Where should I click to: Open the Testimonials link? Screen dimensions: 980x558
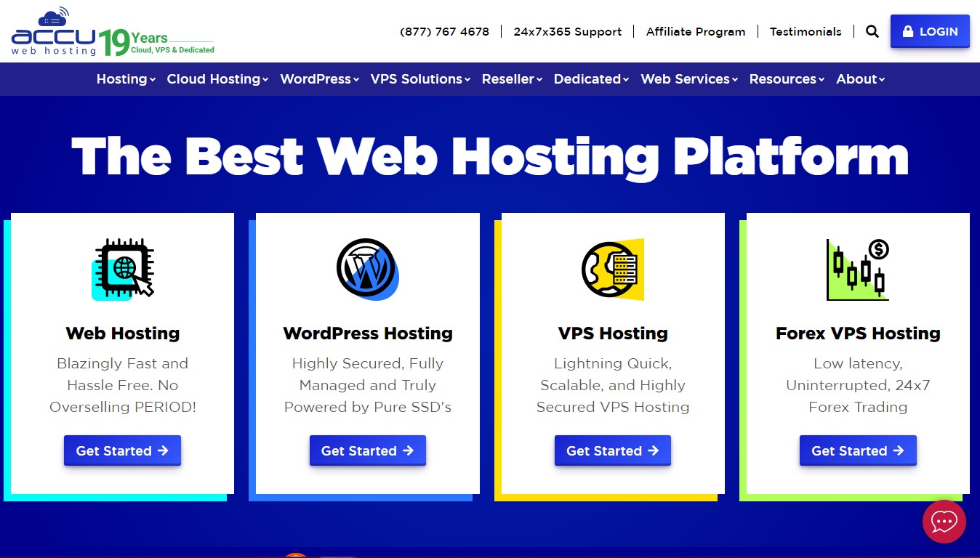(806, 32)
